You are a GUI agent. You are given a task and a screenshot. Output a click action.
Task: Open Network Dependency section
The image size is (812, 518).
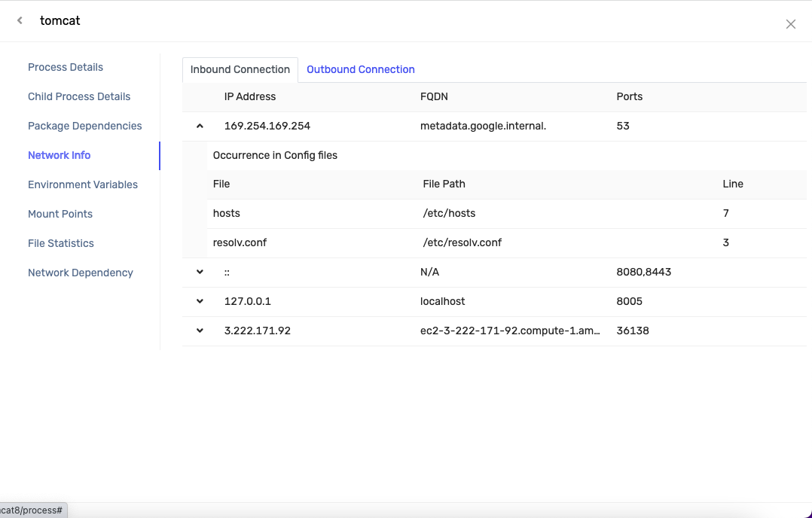pos(81,273)
